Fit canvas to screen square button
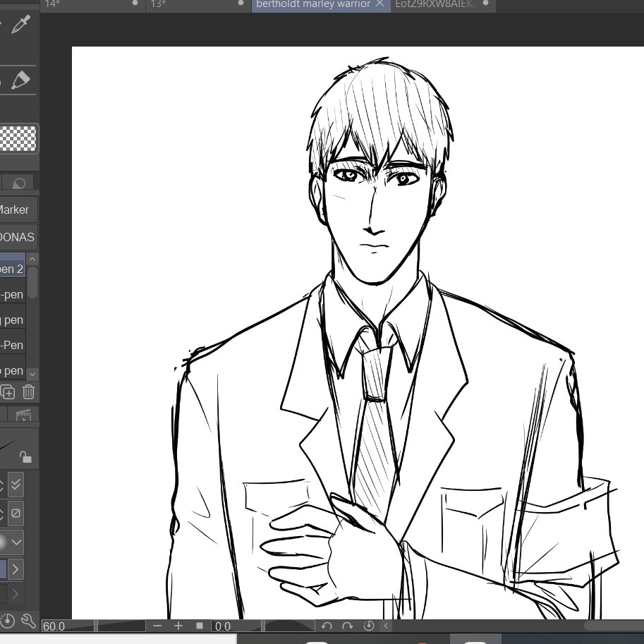644x644 pixels. (200, 626)
